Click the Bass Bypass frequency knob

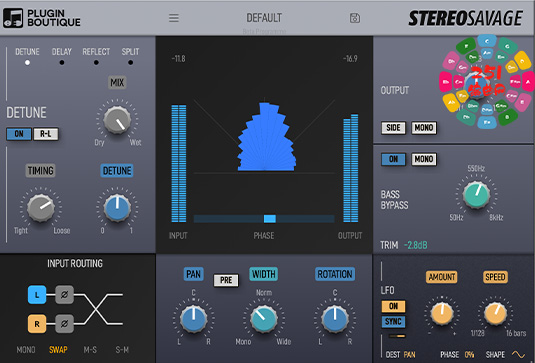click(476, 194)
